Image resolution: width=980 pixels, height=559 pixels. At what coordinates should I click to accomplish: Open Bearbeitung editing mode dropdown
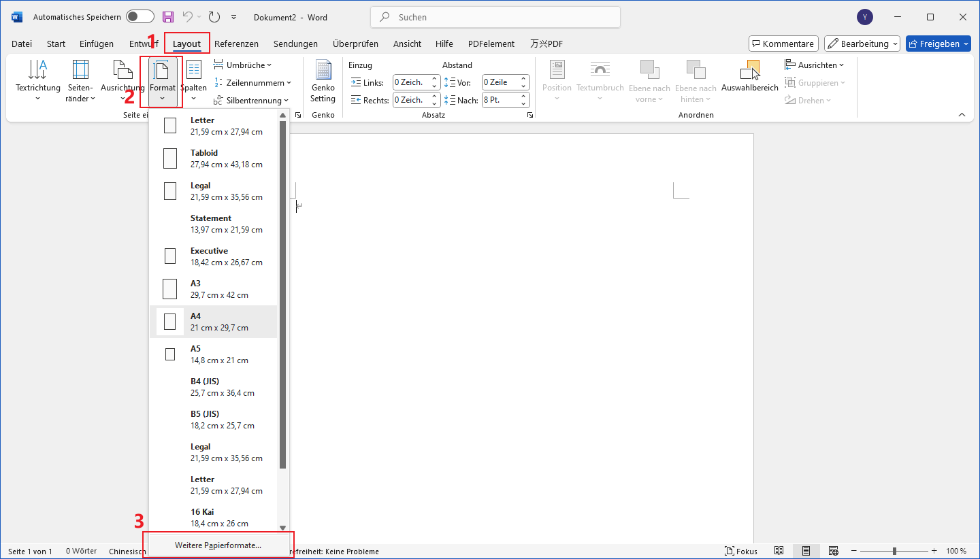[x=862, y=44]
